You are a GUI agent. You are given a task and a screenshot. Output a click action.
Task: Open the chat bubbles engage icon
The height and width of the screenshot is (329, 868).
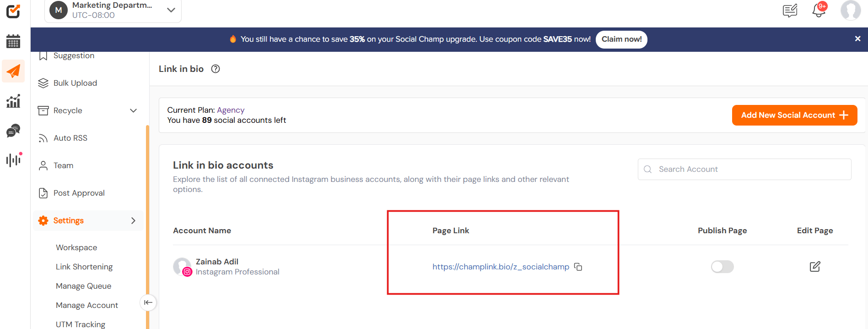pos(13,131)
